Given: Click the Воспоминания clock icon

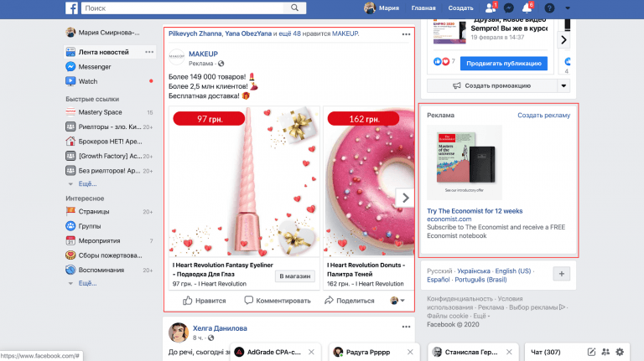Looking at the screenshot, I should (x=70, y=270).
